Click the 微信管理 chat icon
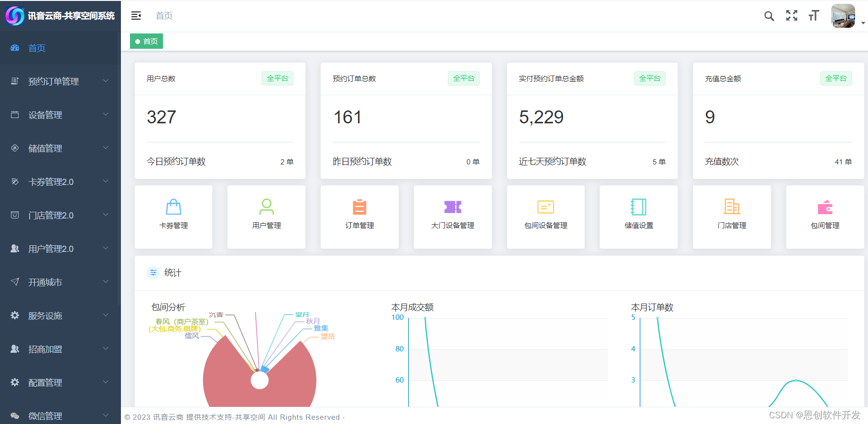Viewport: 868px width, 424px height. coord(15,416)
